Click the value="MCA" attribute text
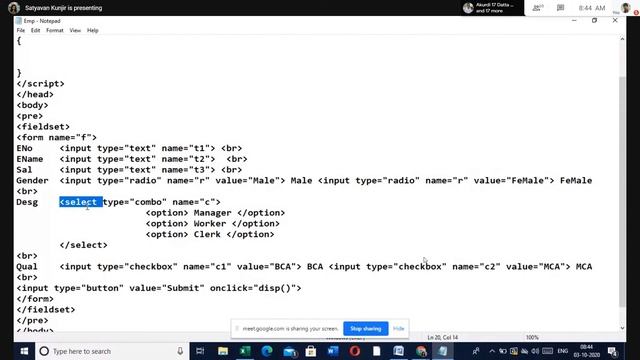Image resolution: width=640 pixels, height=360 pixels. tap(536, 267)
